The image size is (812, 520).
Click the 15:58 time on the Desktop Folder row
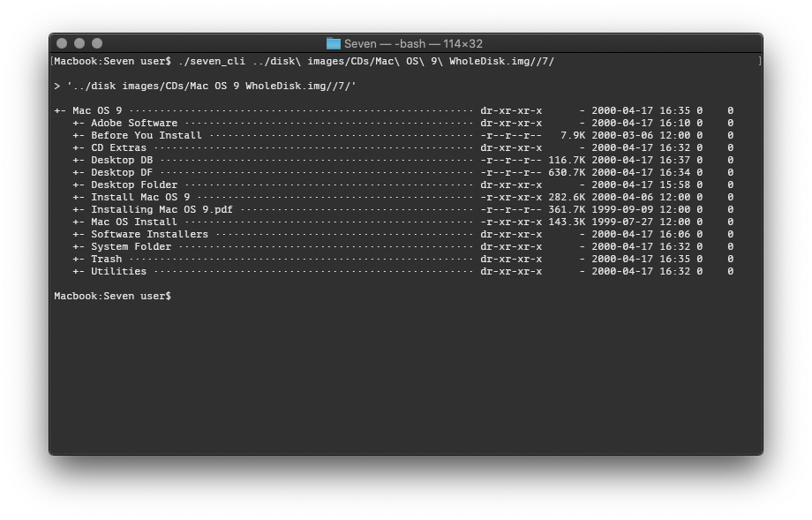click(675, 185)
